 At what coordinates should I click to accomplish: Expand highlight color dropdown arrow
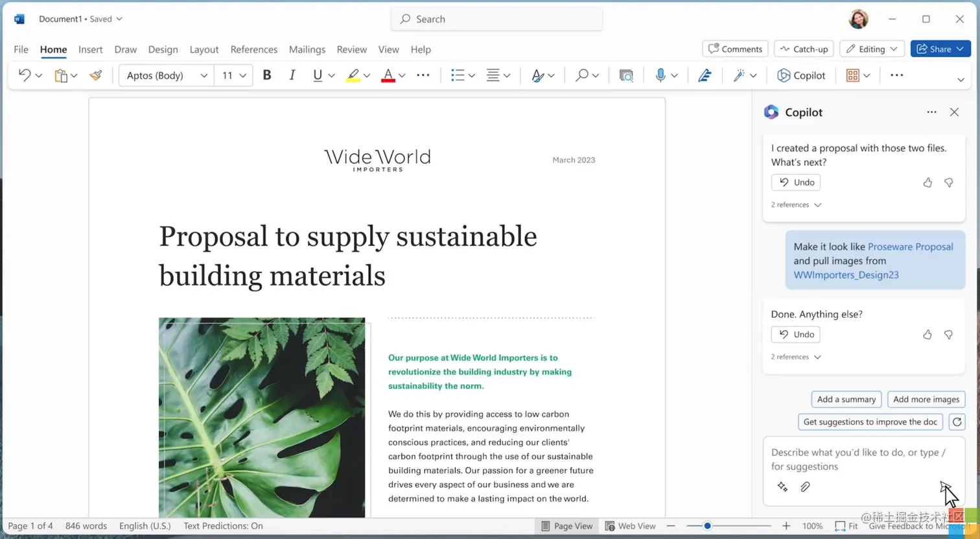click(x=367, y=76)
